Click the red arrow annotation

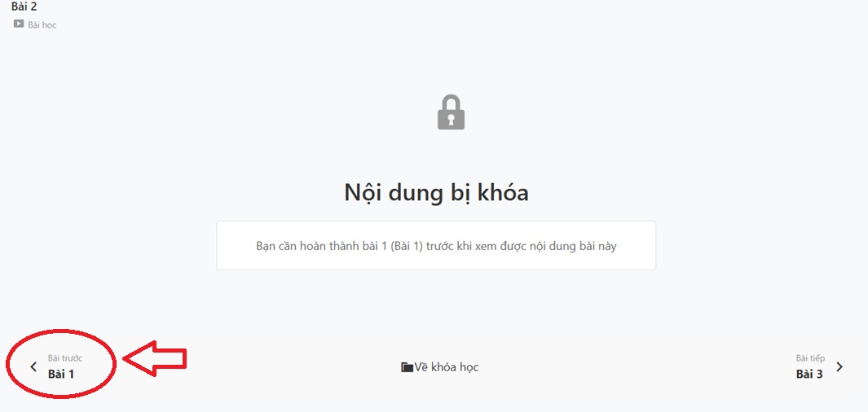tap(154, 359)
